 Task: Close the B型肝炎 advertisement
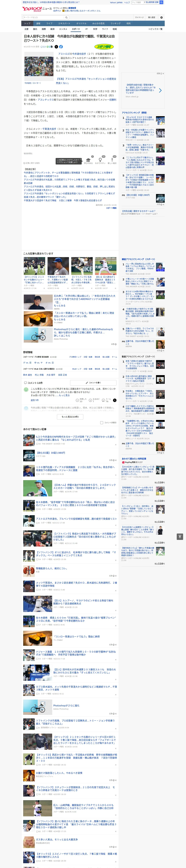pyautogui.click(x=163, y=73)
